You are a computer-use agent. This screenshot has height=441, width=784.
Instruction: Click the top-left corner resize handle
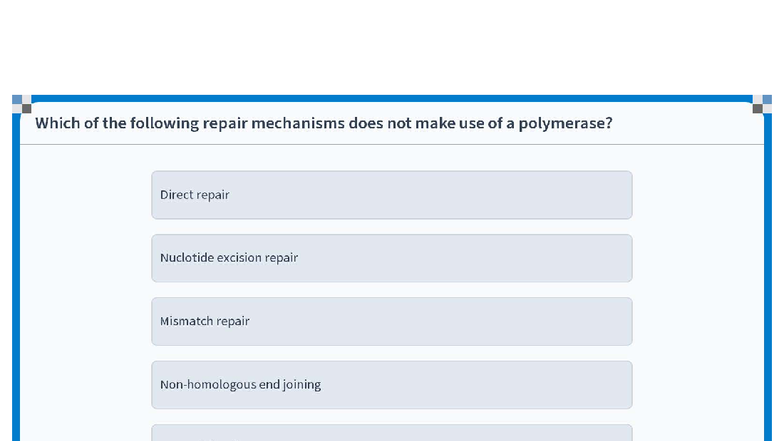click(22, 104)
